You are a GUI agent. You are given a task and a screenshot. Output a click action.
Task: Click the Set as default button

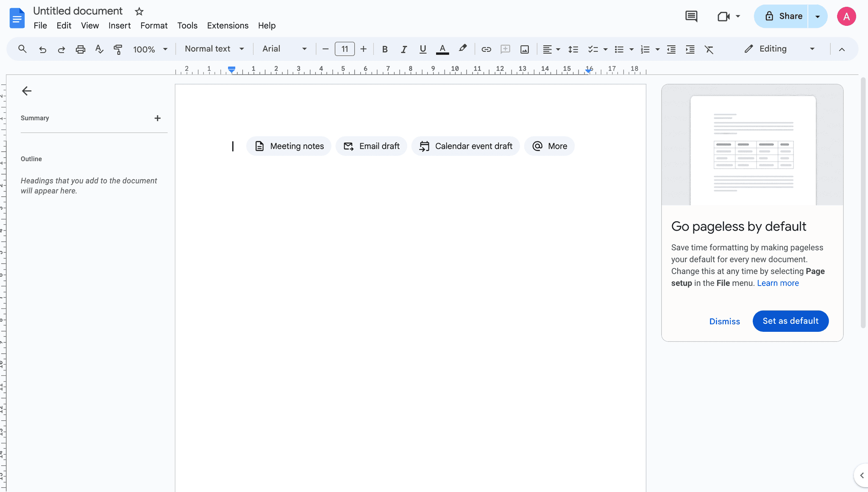790,321
